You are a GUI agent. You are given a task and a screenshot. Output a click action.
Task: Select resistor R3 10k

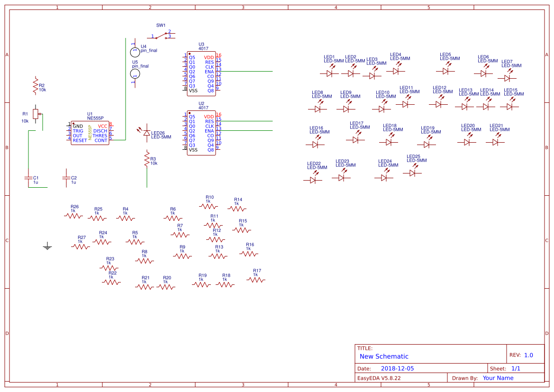147,159
